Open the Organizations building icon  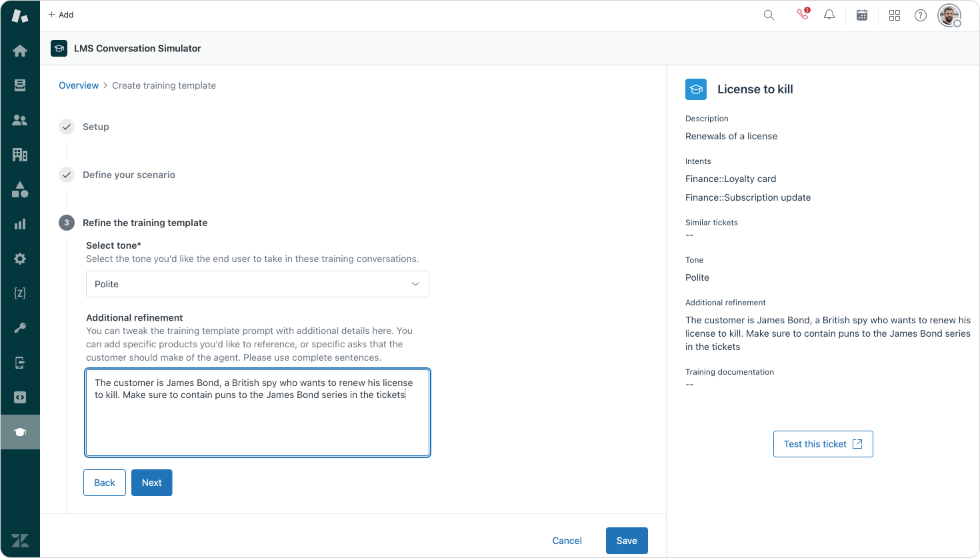(x=20, y=155)
